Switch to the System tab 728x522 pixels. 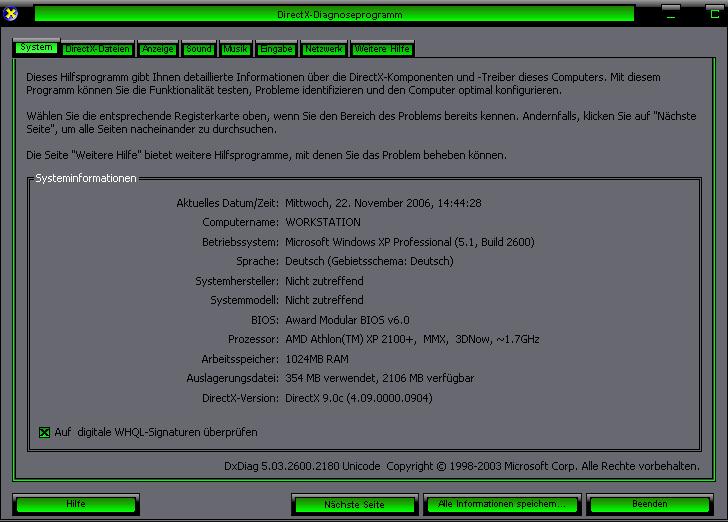pyautogui.click(x=36, y=47)
